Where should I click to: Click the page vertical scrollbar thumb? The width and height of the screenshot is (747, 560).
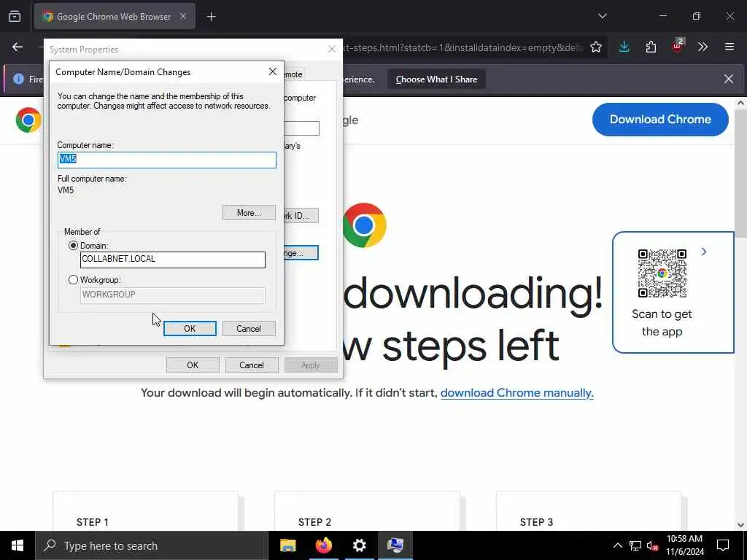(x=741, y=173)
